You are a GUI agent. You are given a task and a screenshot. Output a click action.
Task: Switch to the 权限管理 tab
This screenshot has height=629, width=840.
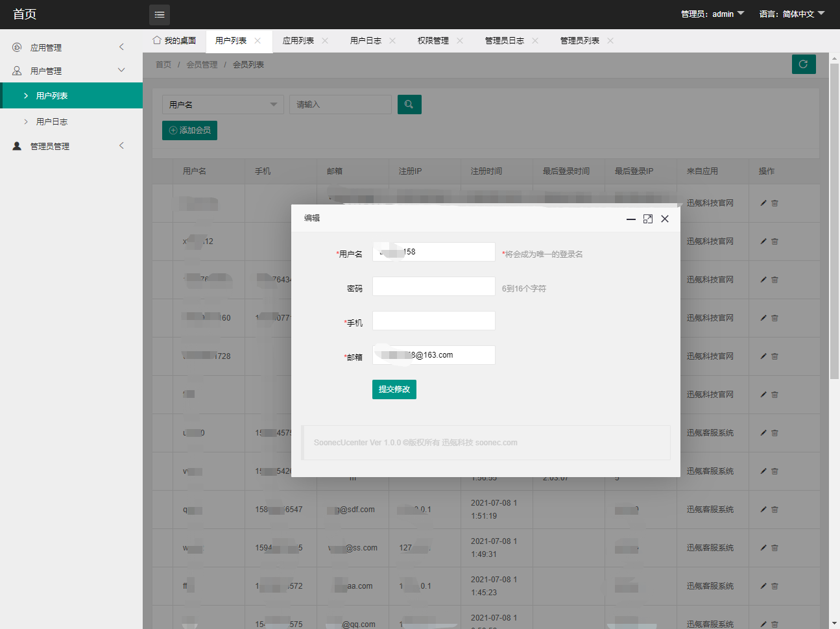pos(433,41)
